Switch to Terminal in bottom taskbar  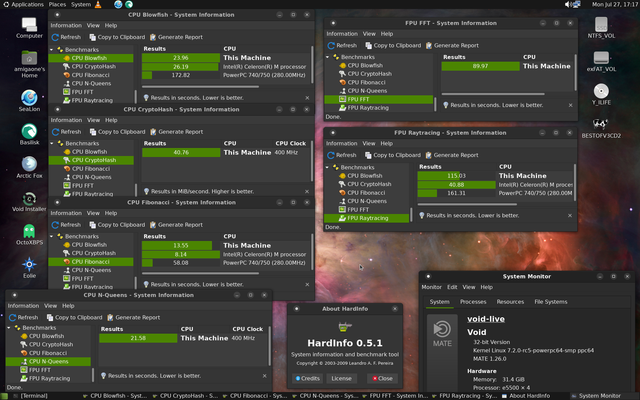coord(30,396)
